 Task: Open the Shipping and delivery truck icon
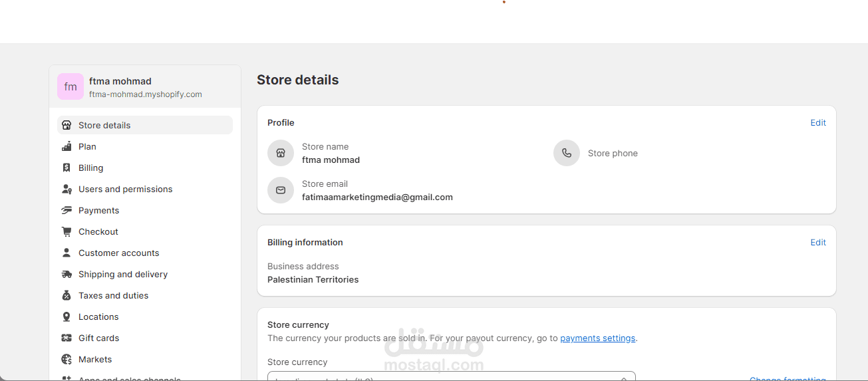67,274
